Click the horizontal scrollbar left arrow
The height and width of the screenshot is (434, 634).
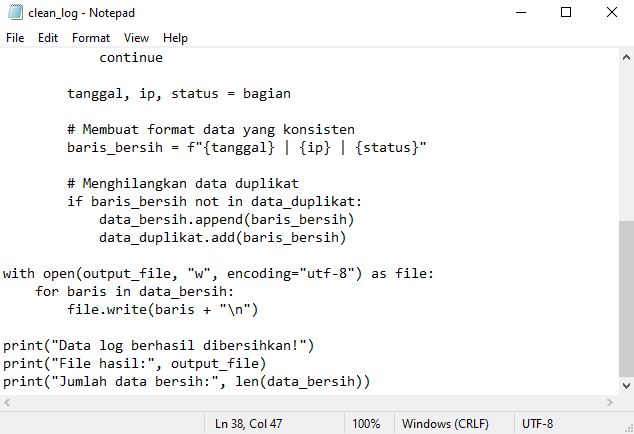7,402
